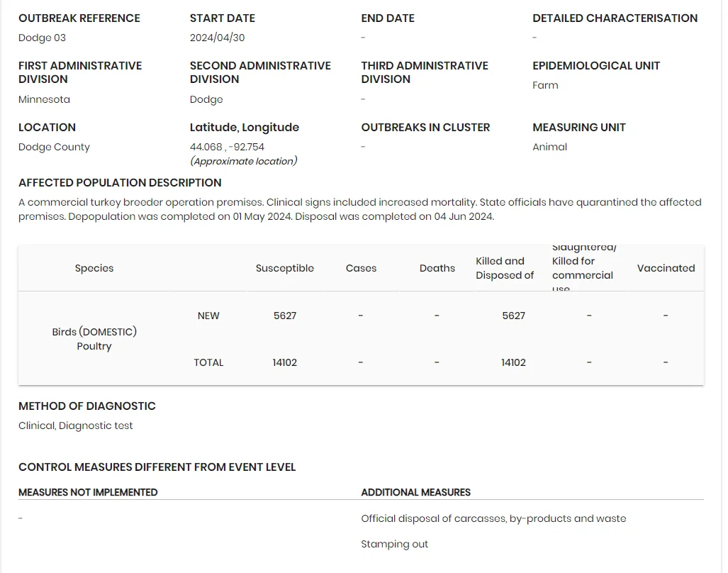This screenshot has height=573, width=728.
Task: Click the Stamping out additional measure
Action: (x=395, y=544)
